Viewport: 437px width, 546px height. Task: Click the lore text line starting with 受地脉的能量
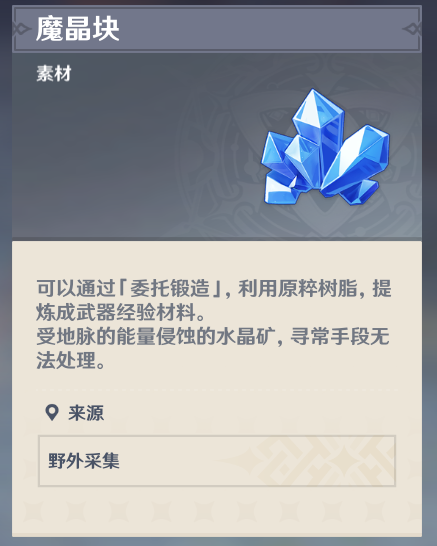pos(213,336)
